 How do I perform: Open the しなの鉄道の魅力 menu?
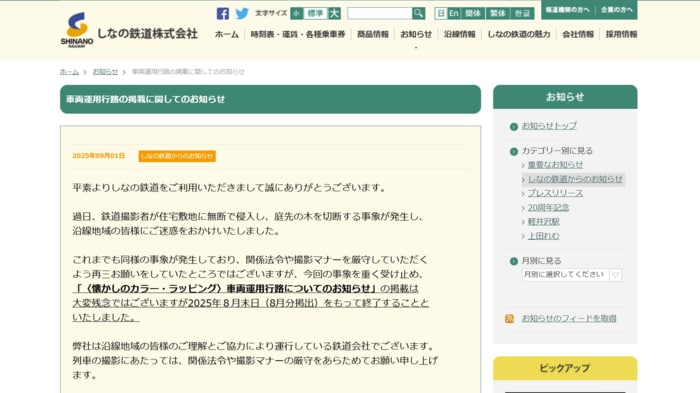[519, 34]
